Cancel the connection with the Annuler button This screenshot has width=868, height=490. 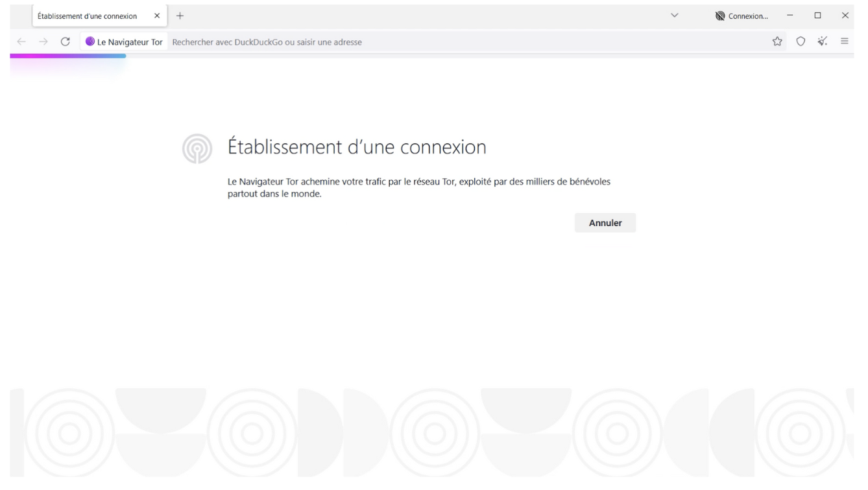(x=605, y=223)
